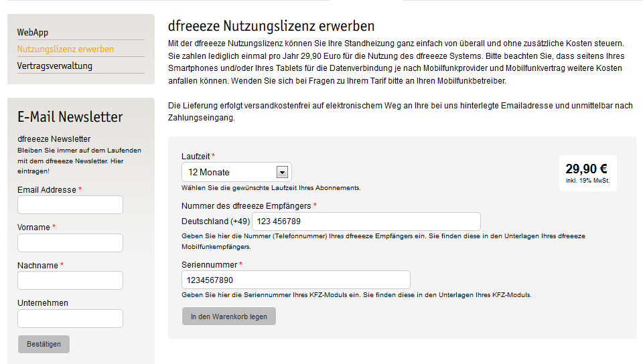The image size is (643, 364).
Task: Select the Unternehmen input field
Action: [70, 318]
